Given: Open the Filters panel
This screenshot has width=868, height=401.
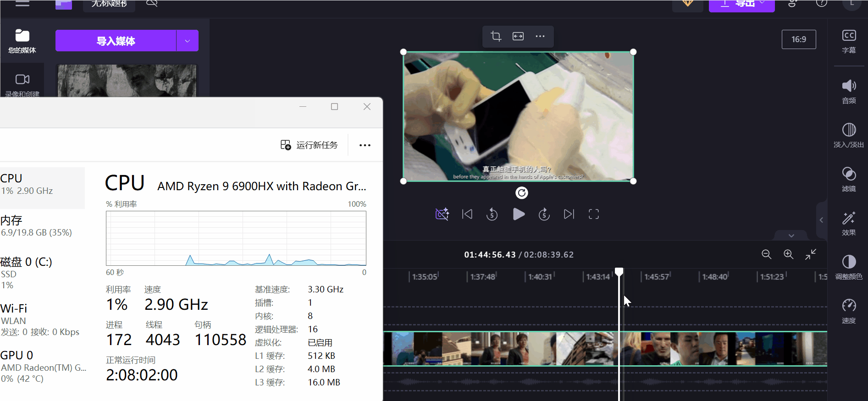Looking at the screenshot, I should (x=849, y=180).
